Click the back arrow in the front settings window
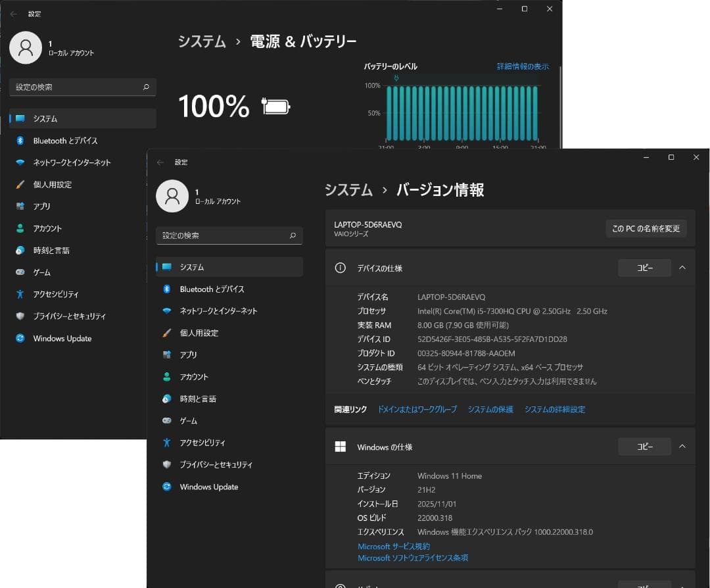 (160, 162)
